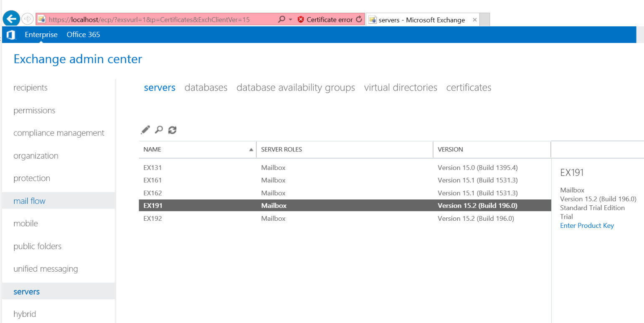Open the address bar dropdown arrow
Image resolution: width=644 pixels, height=323 pixels.
291,19
